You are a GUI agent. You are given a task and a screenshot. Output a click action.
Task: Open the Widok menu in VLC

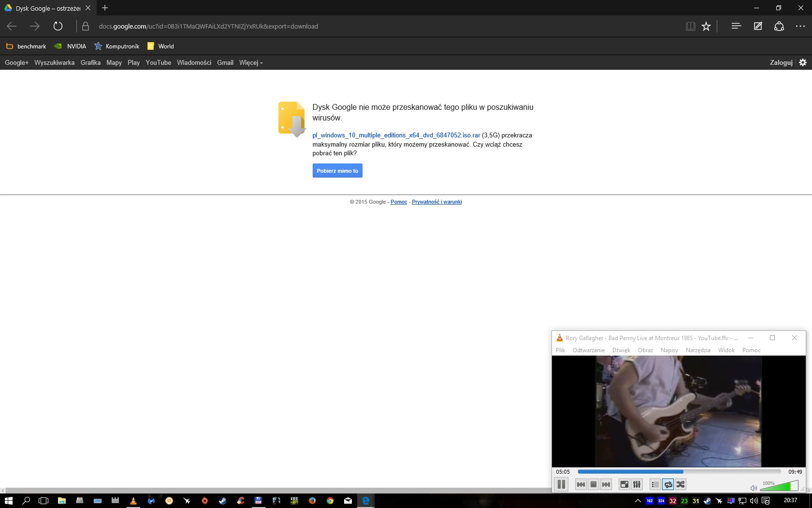pos(726,350)
